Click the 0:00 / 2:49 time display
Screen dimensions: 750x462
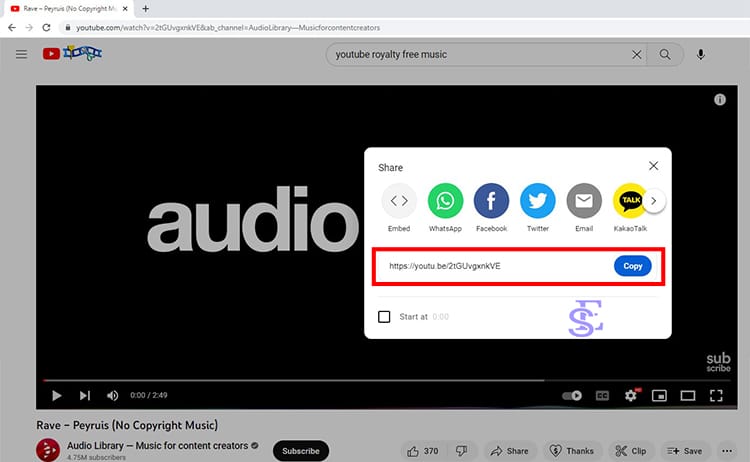pos(149,396)
